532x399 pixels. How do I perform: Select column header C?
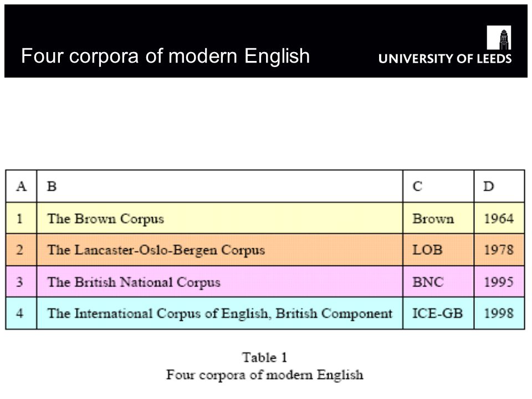tap(438, 186)
